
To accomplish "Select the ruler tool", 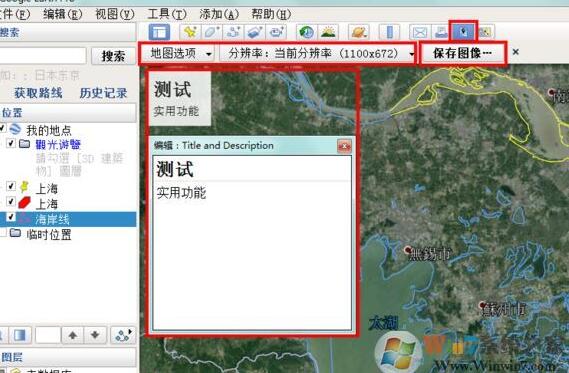I will (x=389, y=32).
